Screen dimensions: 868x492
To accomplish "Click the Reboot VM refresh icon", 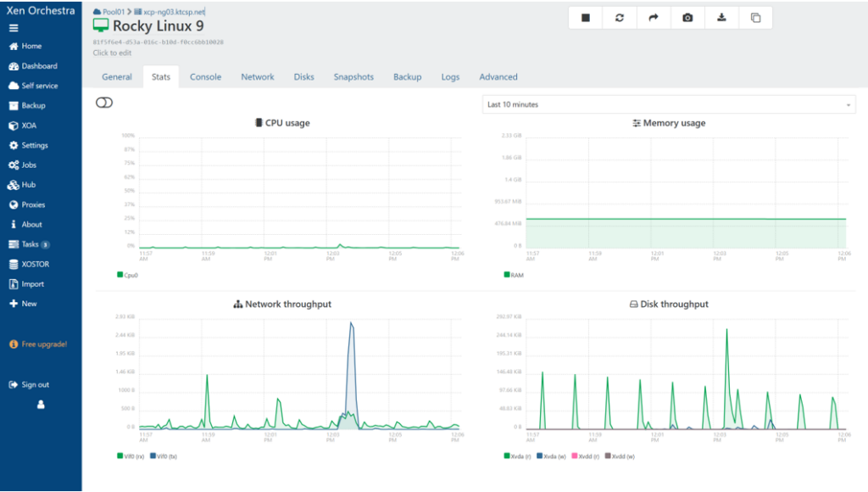I will 620,18.
